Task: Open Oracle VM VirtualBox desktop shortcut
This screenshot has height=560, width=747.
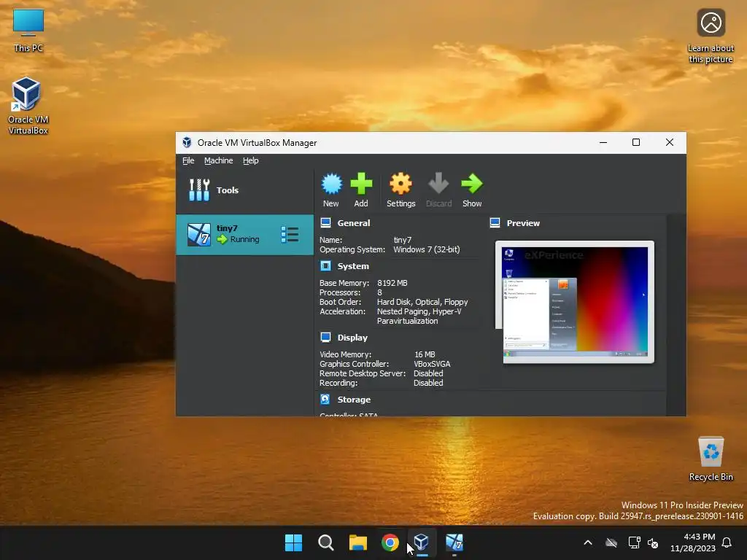Action: click(x=28, y=106)
